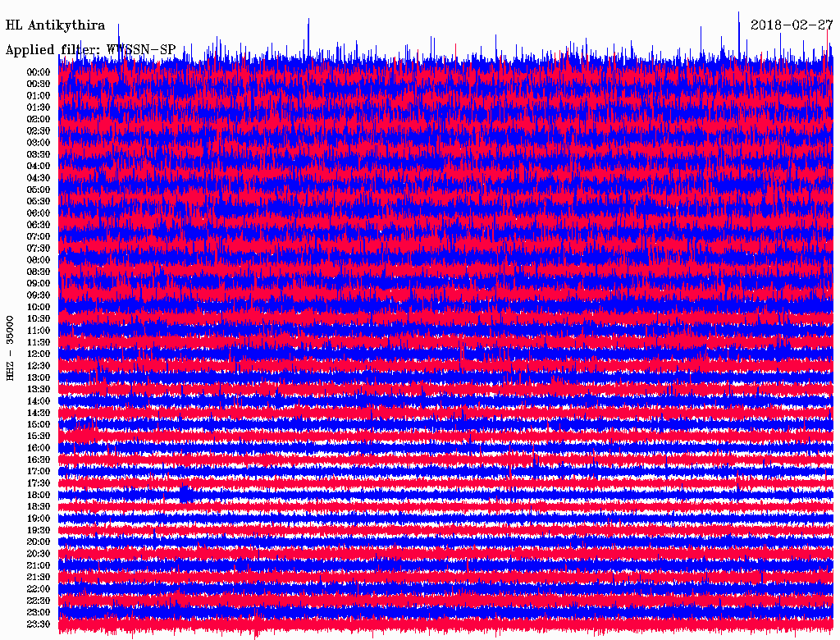
Task: Select the 03:00 time label
Action: 39,143
